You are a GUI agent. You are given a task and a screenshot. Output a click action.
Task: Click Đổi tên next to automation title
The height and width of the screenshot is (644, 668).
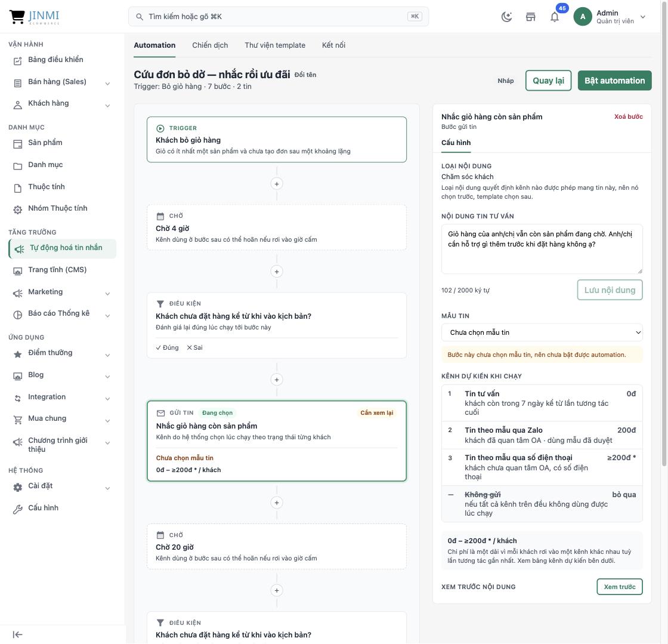(x=305, y=75)
